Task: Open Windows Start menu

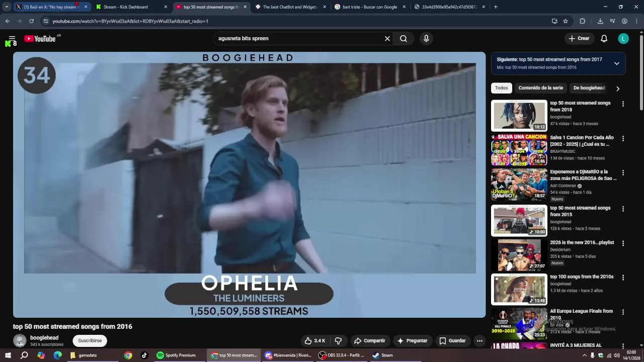Action: point(8,355)
